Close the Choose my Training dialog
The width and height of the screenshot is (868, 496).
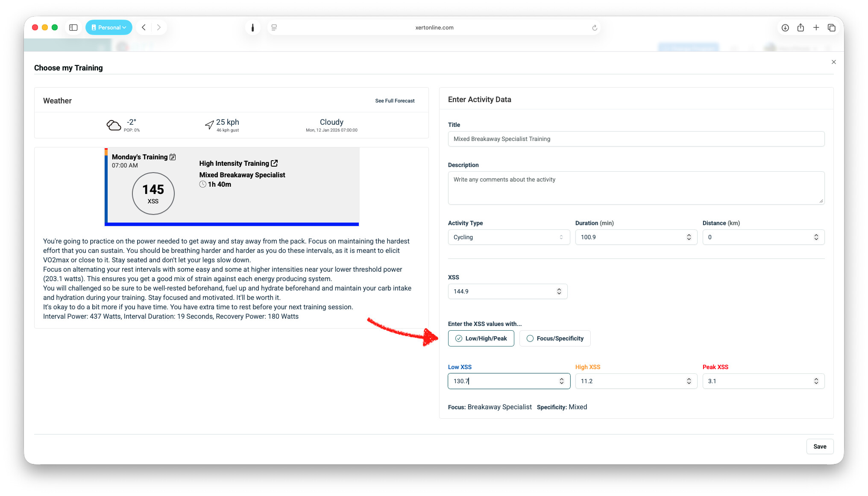pyautogui.click(x=833, y=62)
